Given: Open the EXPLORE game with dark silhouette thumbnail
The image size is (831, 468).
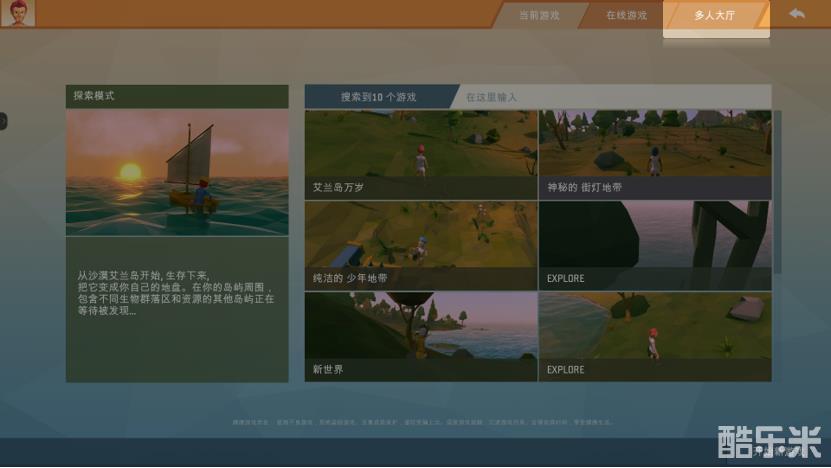Looking at the screenshot, I should [655, 245].
